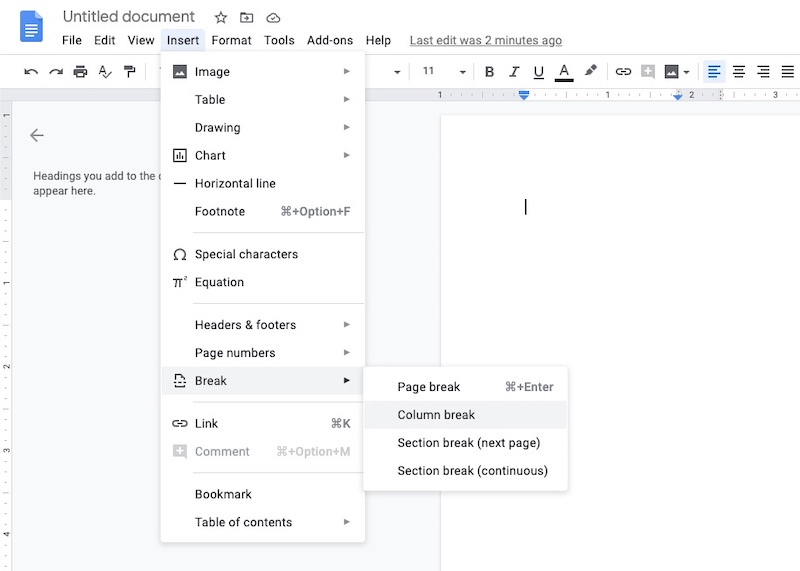Click the Print icon
The image size is (800, 571).
coord(80,71)
